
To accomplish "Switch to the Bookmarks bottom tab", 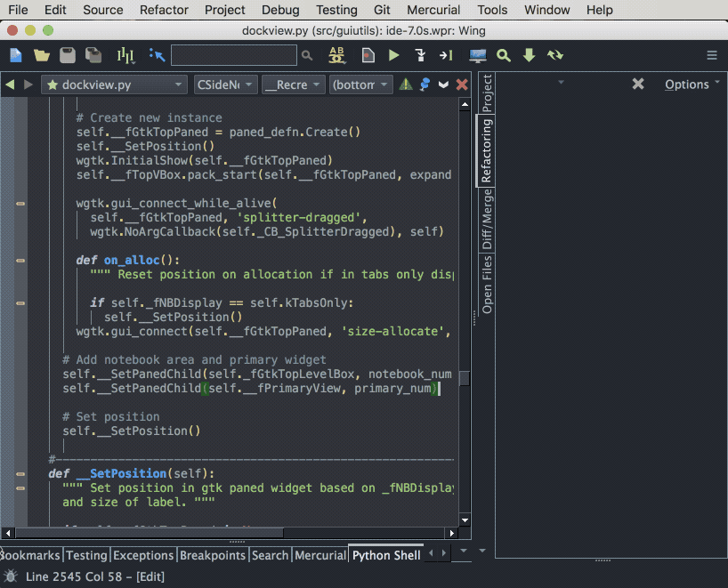I will click(30, 555).
